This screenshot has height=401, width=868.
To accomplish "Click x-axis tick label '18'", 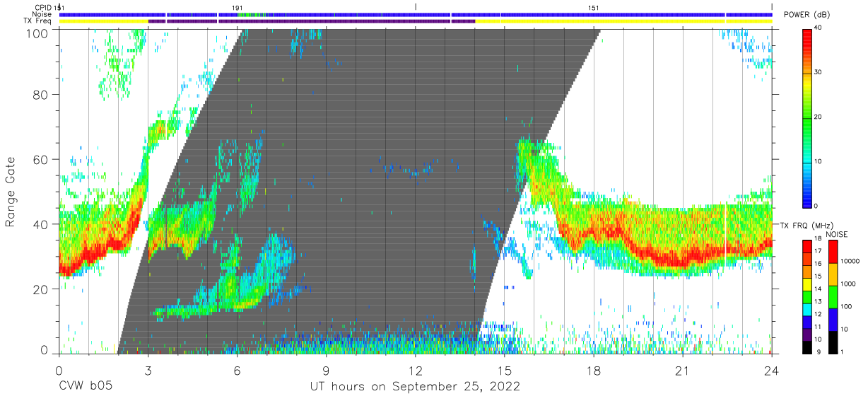I will point(593,370).
